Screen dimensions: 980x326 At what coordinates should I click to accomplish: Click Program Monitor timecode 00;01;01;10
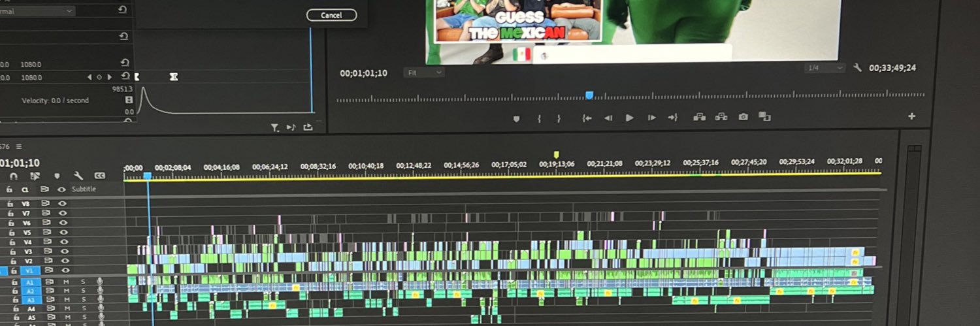click(363, 73)
